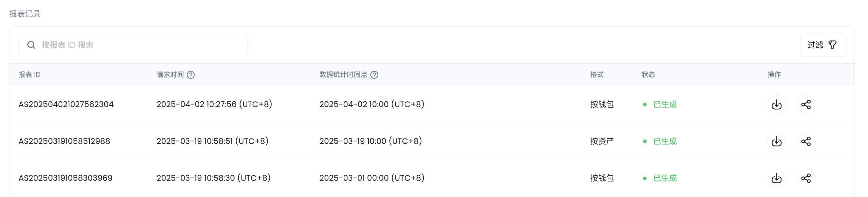Download report AS202503191058512988
The width and height of the screenshot is (868, 197).
coord(776,141)
